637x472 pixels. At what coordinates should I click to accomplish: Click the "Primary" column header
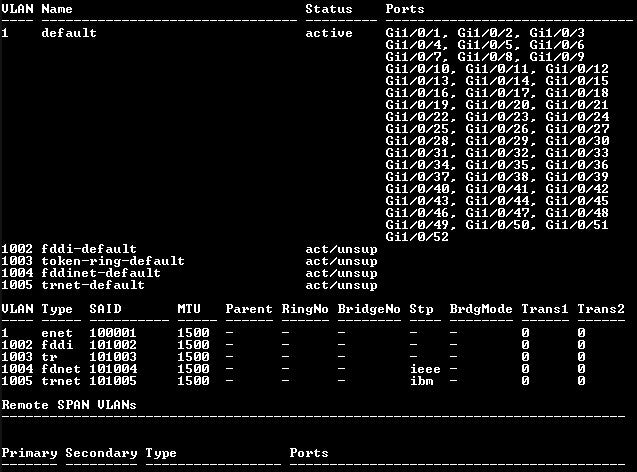[x=29, y=453]
